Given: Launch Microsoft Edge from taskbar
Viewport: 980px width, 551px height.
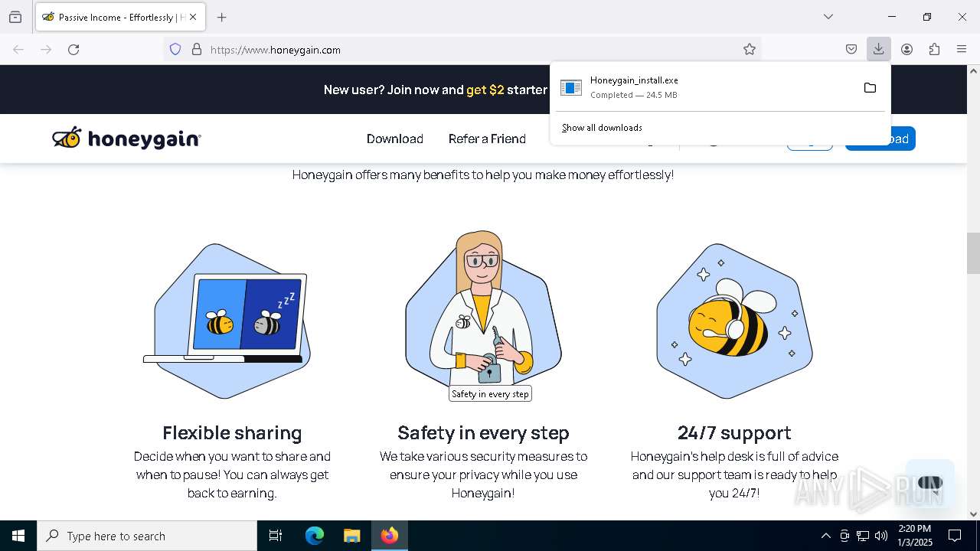Looking at the screenshot, I should (x=315, y=536).
